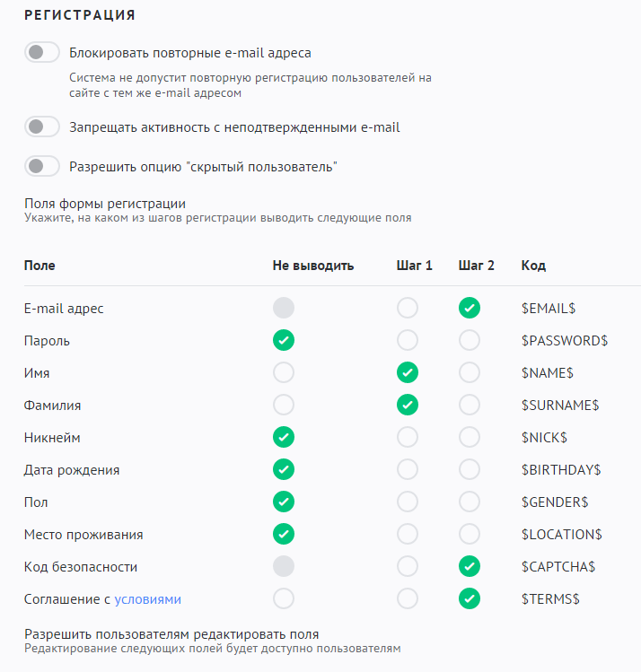Enable blocking of repeated e-mail addresses
The image size is (641, 672).
42,53
